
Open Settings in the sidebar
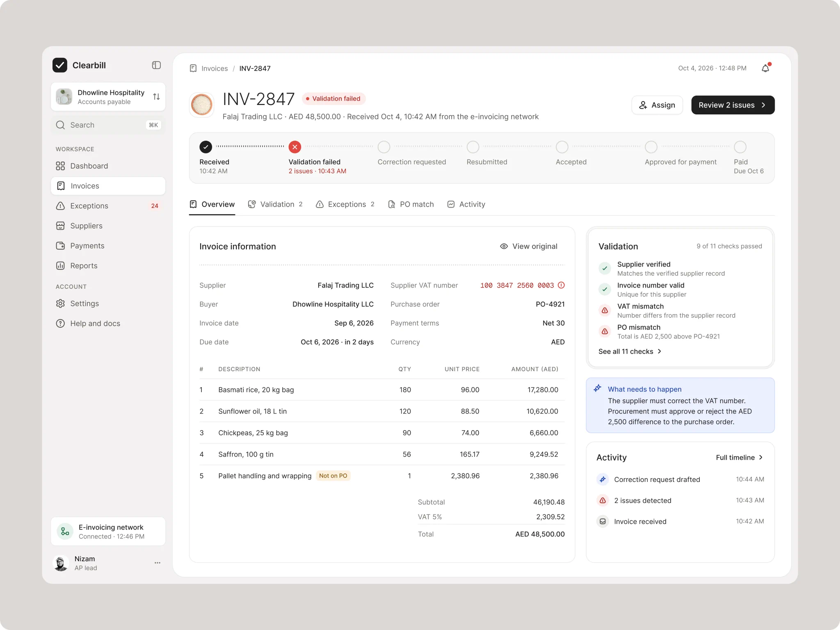108,304
